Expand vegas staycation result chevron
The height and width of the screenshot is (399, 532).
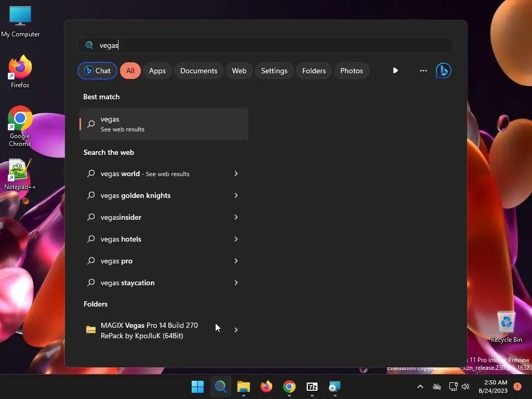(236, 283)
